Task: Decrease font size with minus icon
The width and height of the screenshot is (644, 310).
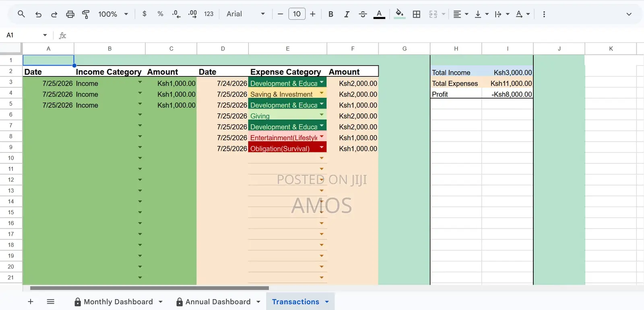Action: point(280,14)
